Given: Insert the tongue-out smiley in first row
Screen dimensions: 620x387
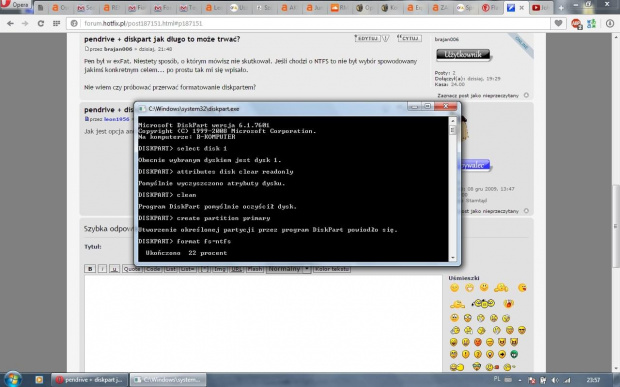Looking at the screenshot, I should (522, 288).
